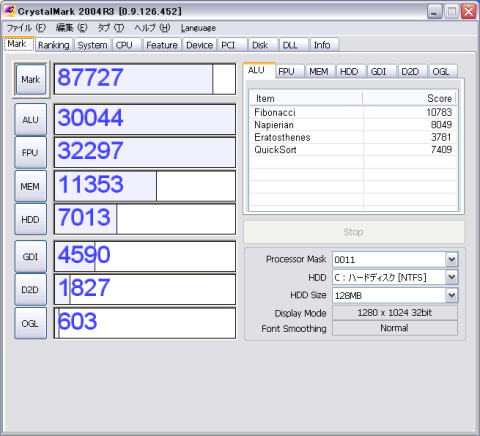This screenshot has height=436, width=480.
Task: Click the HDD score bar 7013
Action: [x=145, y=219]
